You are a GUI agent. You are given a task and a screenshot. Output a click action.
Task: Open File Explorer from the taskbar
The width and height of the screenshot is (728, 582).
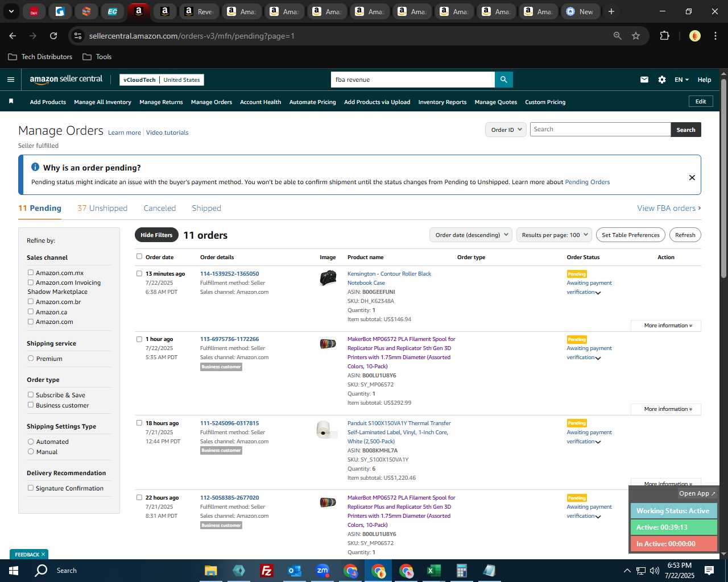coord(211,571)
